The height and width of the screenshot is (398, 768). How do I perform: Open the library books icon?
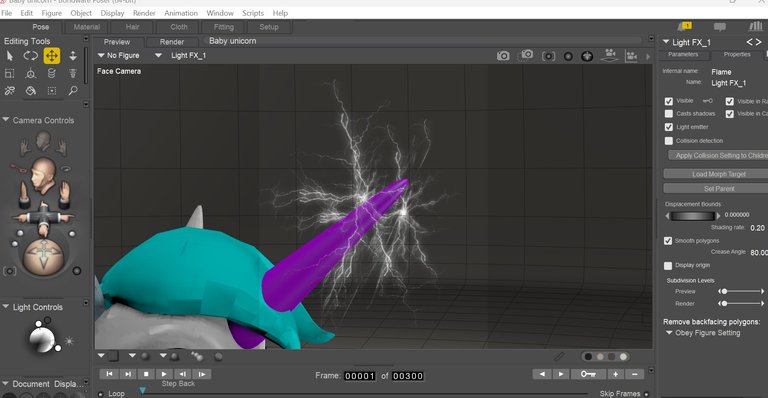[x=755, y=26]
